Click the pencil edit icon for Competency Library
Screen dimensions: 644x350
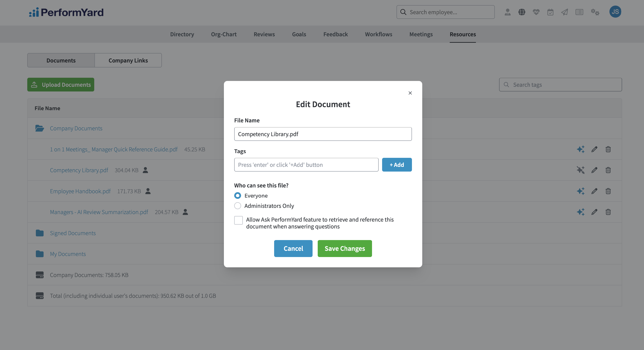tap(594, 170)
